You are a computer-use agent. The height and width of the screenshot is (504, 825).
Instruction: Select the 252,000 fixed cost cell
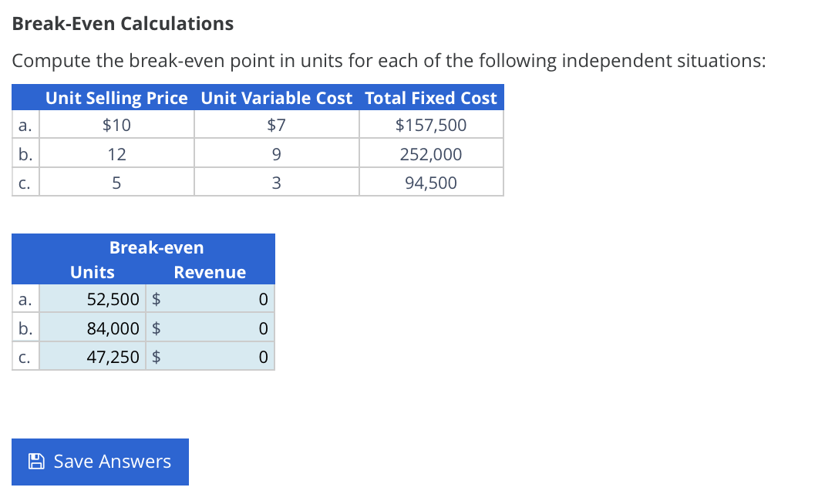[x=430, y=153]
